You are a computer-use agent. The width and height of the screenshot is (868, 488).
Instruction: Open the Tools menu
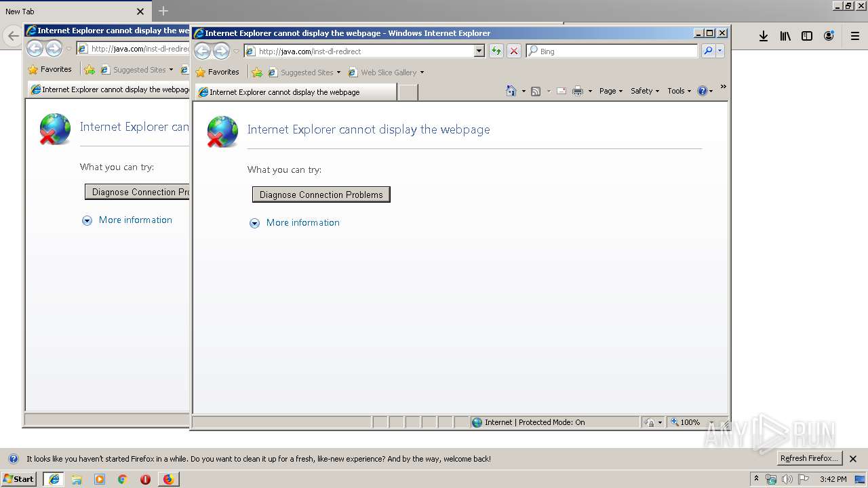coord(679,91)
